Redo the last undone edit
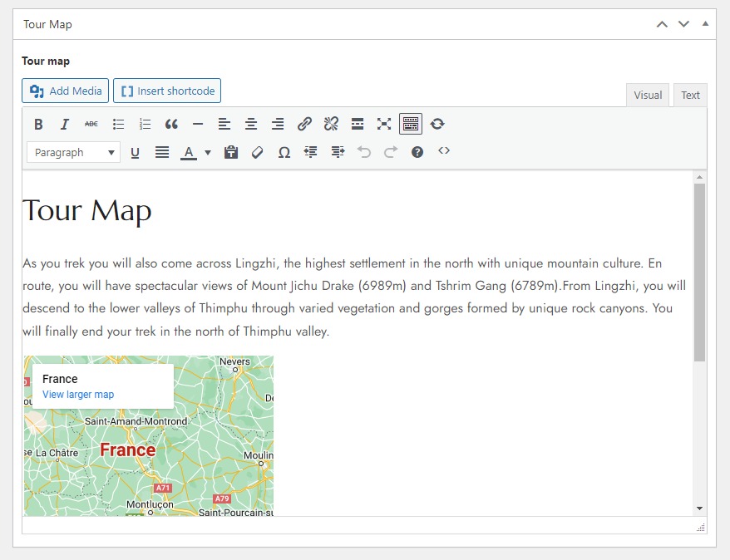Screen dimensions: 730x560 click(391, 153)
